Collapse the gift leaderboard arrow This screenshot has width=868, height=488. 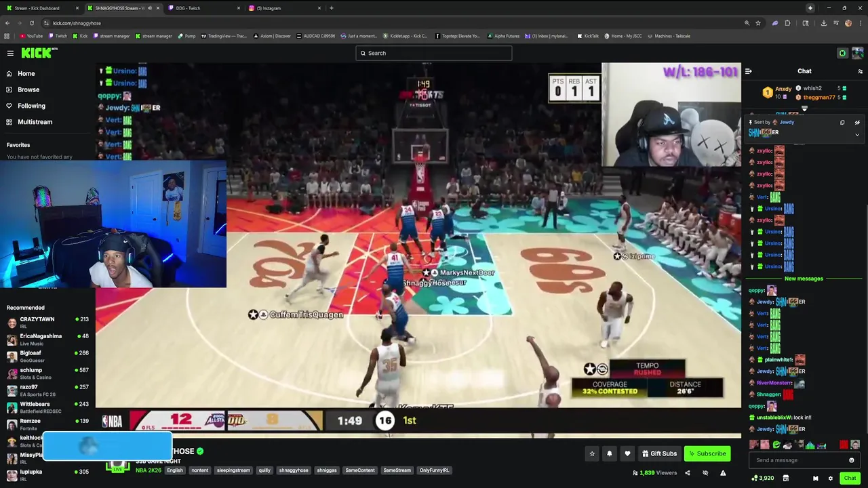point(804,108)
